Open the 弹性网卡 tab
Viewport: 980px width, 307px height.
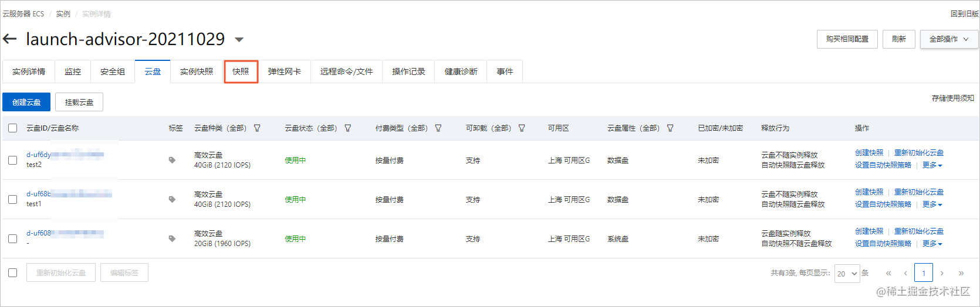click(x=285, y=71)
